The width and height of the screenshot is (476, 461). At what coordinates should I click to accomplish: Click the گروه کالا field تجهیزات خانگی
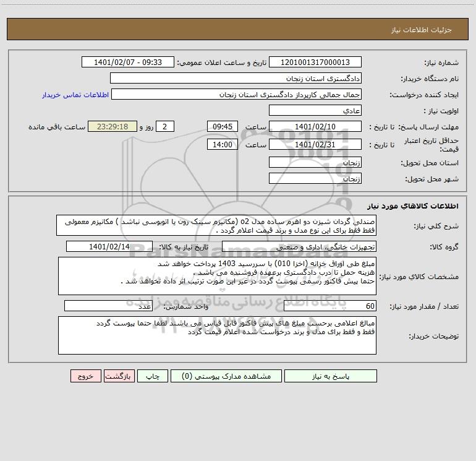pyautogui.click(x=299, y=246)
